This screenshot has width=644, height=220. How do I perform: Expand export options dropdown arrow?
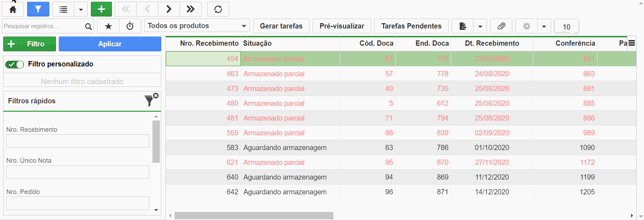[480, 26]
